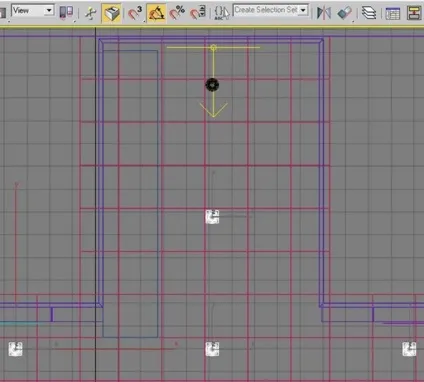Click the Mirror tool icon
The width and height of the screenshot is (424, 382).
pos(324,13)
